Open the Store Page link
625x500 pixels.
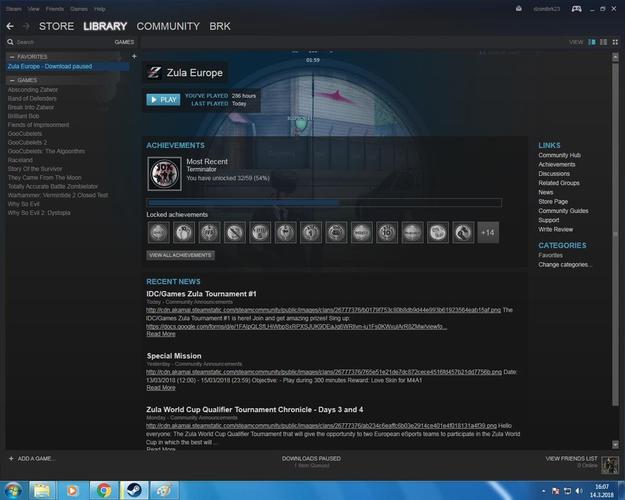[x=553, y=202]
